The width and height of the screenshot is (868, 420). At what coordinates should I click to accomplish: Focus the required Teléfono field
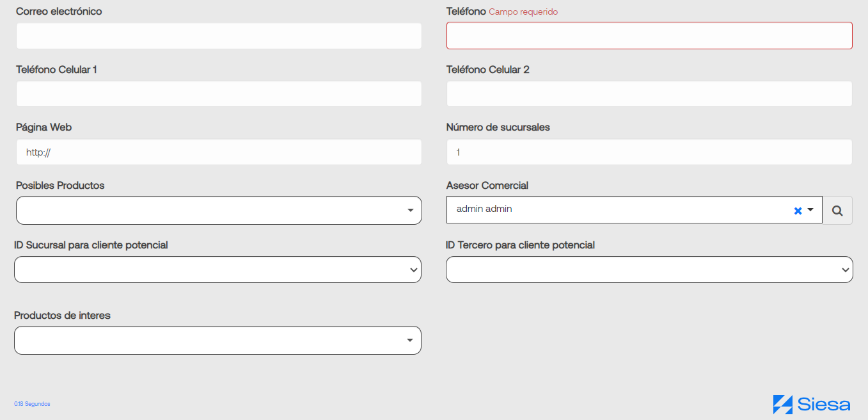[x=649, y=36]
